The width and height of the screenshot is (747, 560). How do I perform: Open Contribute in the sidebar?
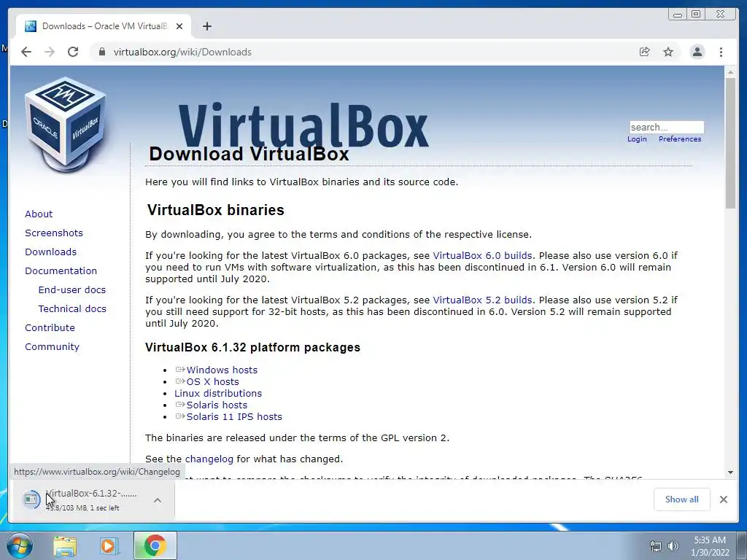tap(50, 328)
